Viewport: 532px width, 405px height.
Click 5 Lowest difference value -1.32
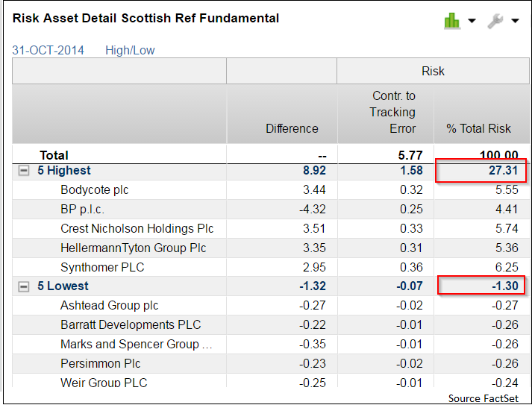[313, 286]
